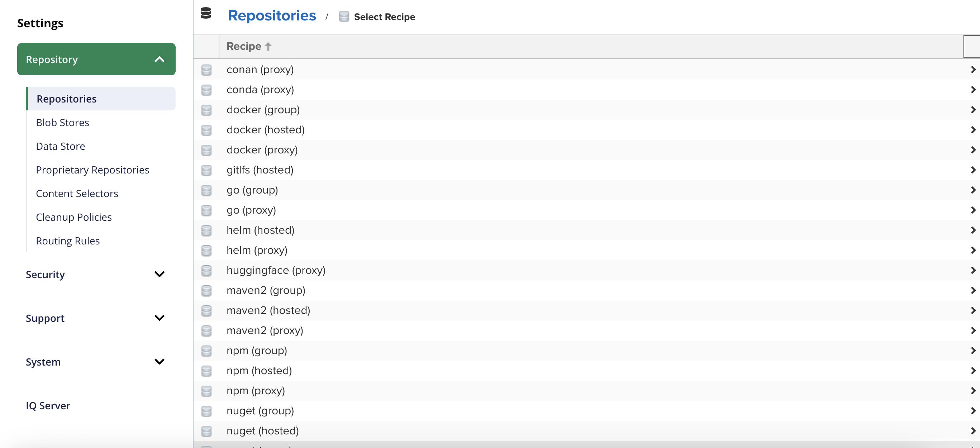The height and width of the screenshot is (448, 980).
Task: Open Blob Stores in the sidebar
Action: point(62,123)
